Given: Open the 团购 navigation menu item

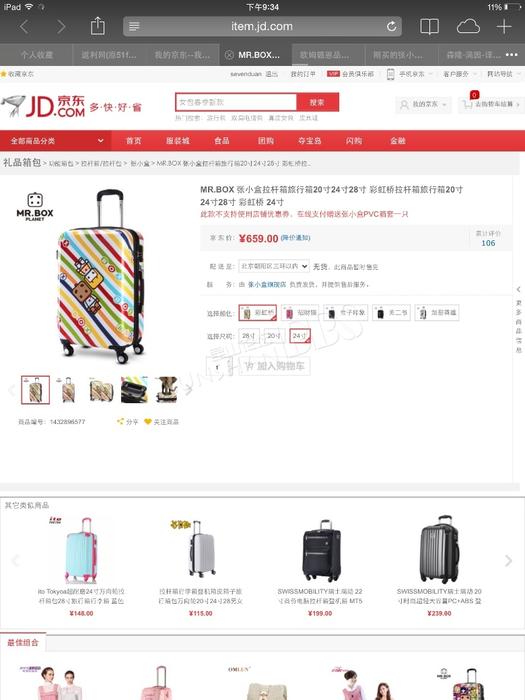Looking at the screenshot, I should (x=266, y=141).
